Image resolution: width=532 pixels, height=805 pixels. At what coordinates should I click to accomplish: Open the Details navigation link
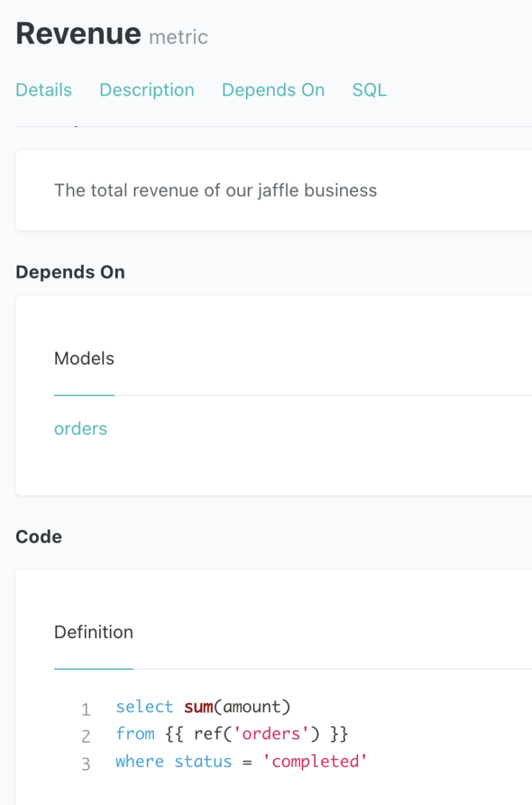point(43,89)
